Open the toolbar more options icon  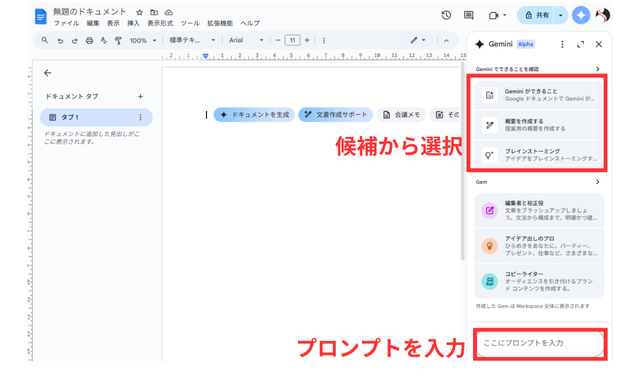pyautogui.click(x=324, y=40)
